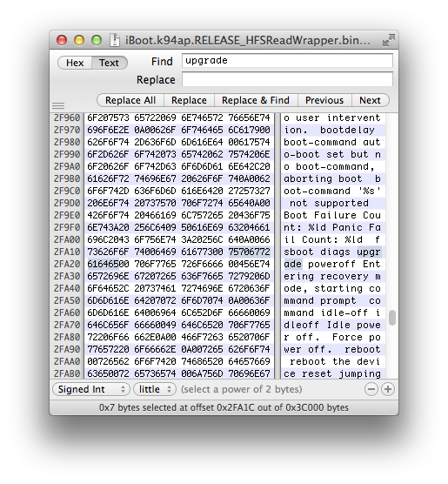Switch find mode to Hex
The width and height of the screenshot is (448, 484).
(x=75, y=63)
